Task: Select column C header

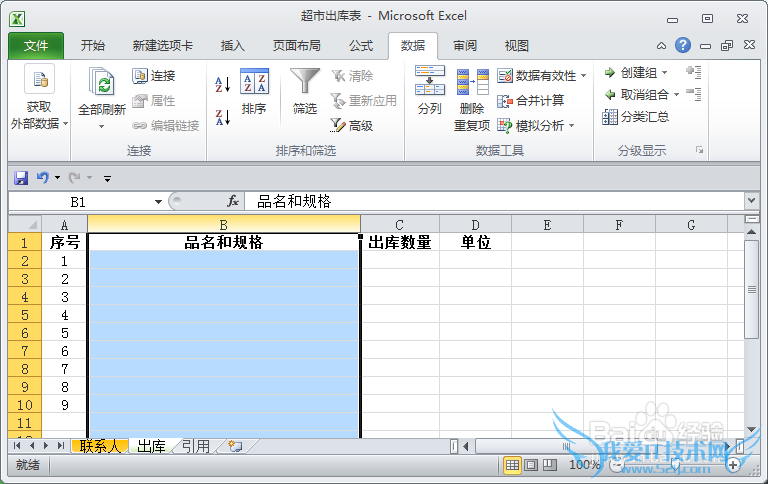Action: pyautogui.click(x=400, y=225)
